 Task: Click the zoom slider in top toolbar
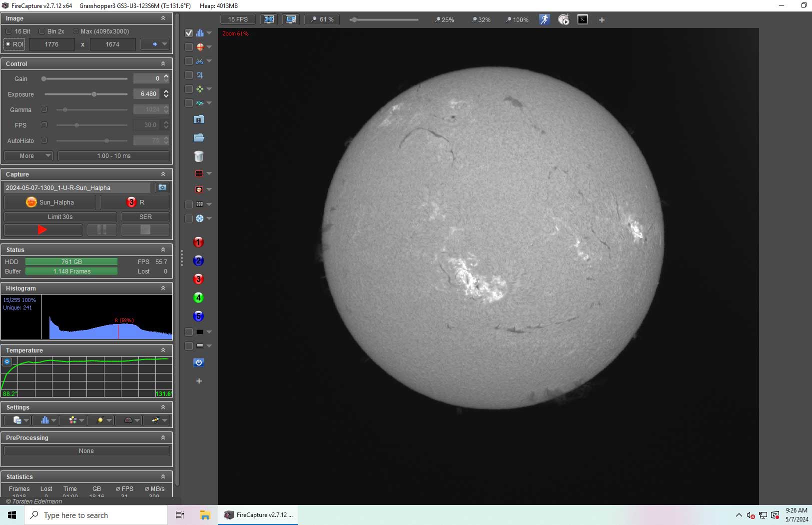point(384,20)
